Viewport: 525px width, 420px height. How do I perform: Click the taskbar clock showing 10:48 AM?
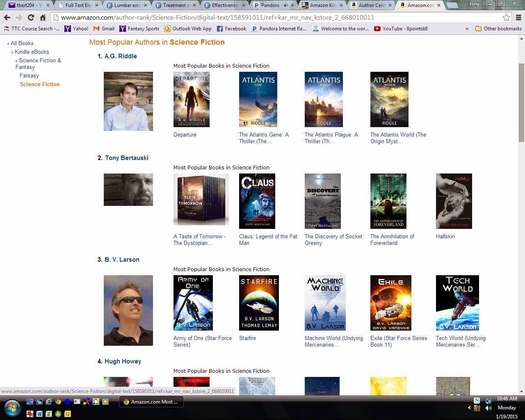pos(507,399)
